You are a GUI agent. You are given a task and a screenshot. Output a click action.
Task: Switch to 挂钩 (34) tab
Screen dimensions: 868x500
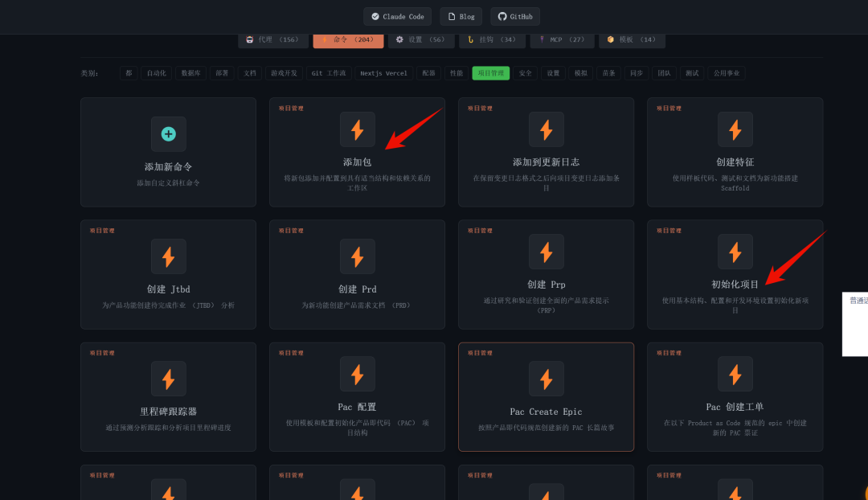tap(492, 40)
